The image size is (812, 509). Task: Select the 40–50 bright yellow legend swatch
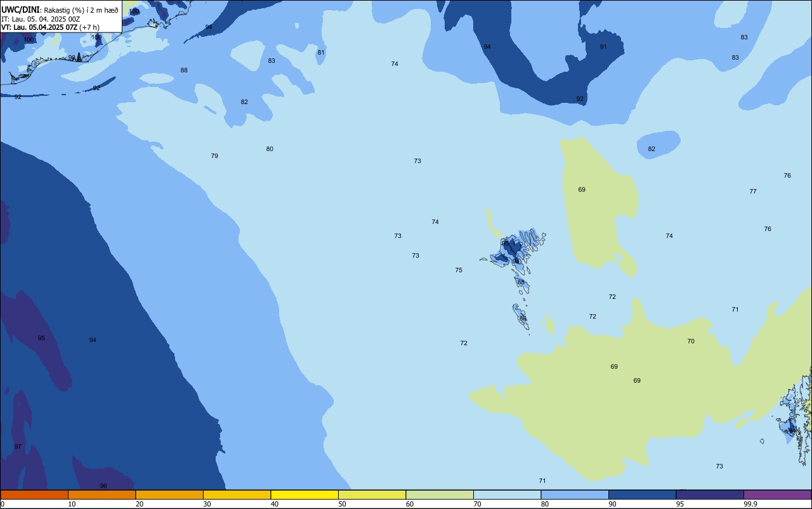pos(304,494)
